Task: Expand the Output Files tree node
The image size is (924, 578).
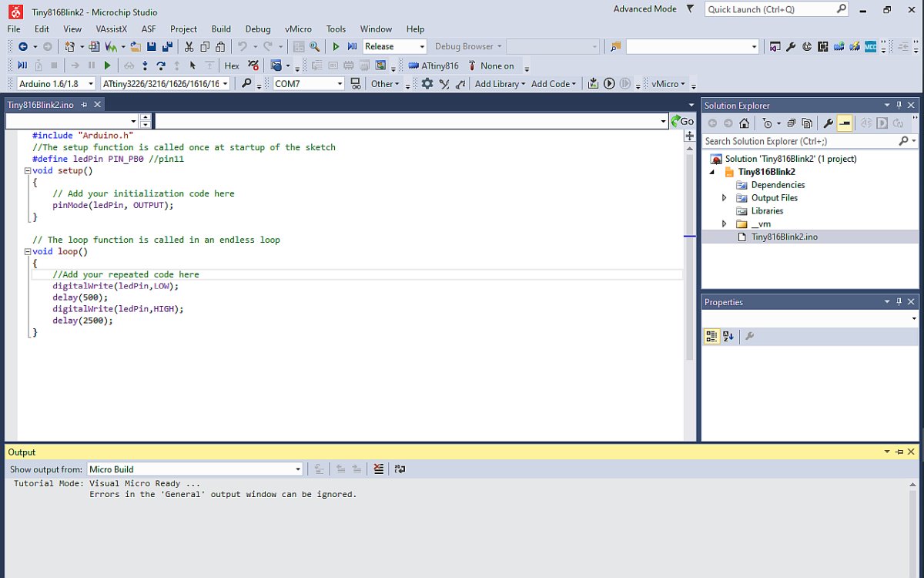Action: 724,198
